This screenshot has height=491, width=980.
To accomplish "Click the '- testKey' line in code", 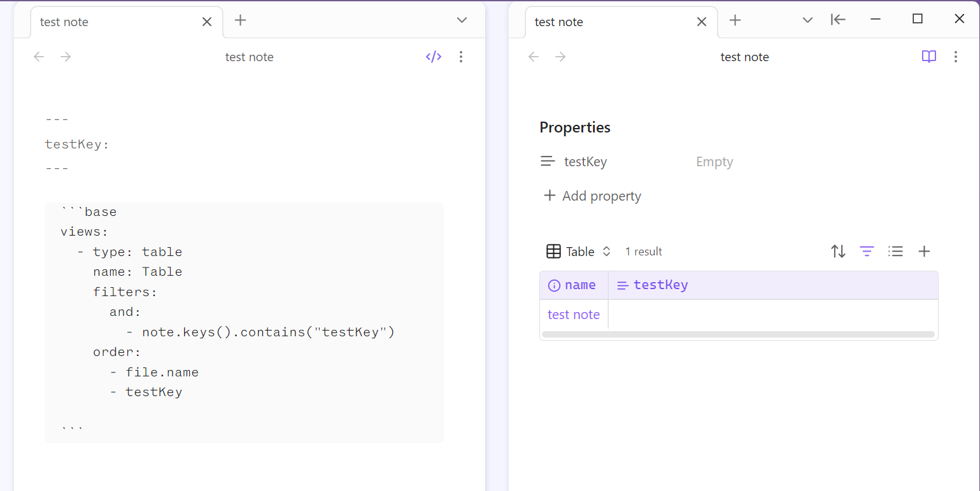I will 146,392.
